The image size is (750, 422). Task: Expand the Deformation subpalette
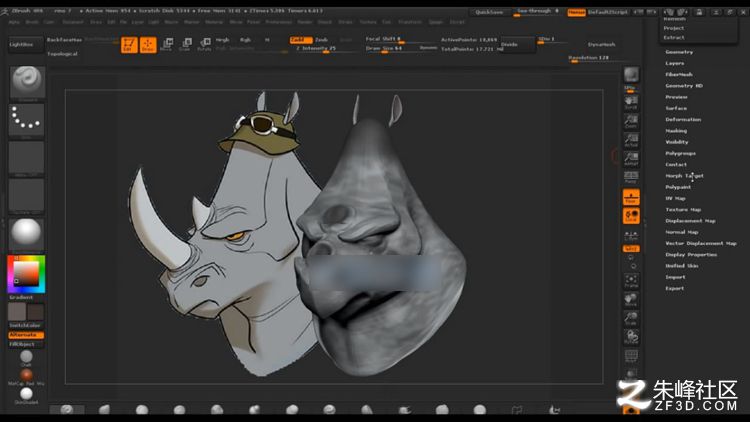click(x=683, y=120)
